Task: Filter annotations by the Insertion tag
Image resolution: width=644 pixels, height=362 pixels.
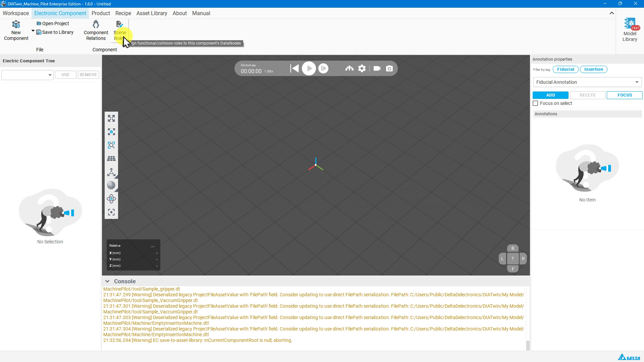Action: pyautogui.click(x=593, y=69)
